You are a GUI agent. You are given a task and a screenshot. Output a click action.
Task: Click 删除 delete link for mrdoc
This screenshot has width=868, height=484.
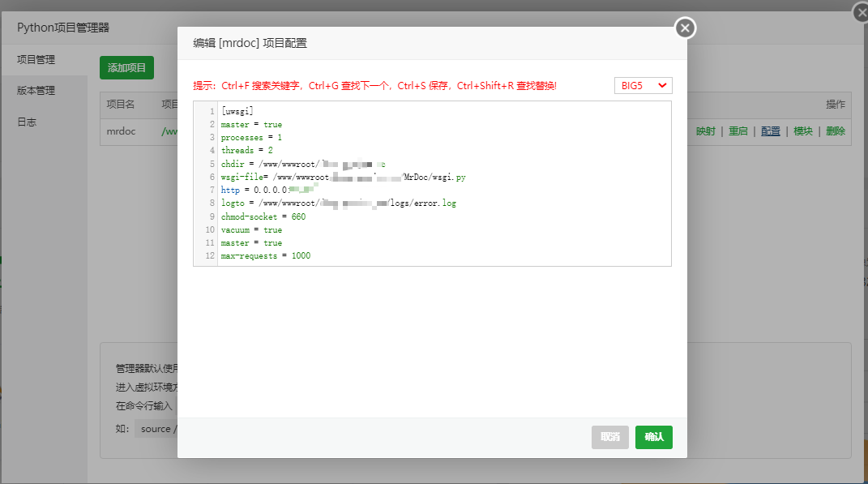(836, 131)
